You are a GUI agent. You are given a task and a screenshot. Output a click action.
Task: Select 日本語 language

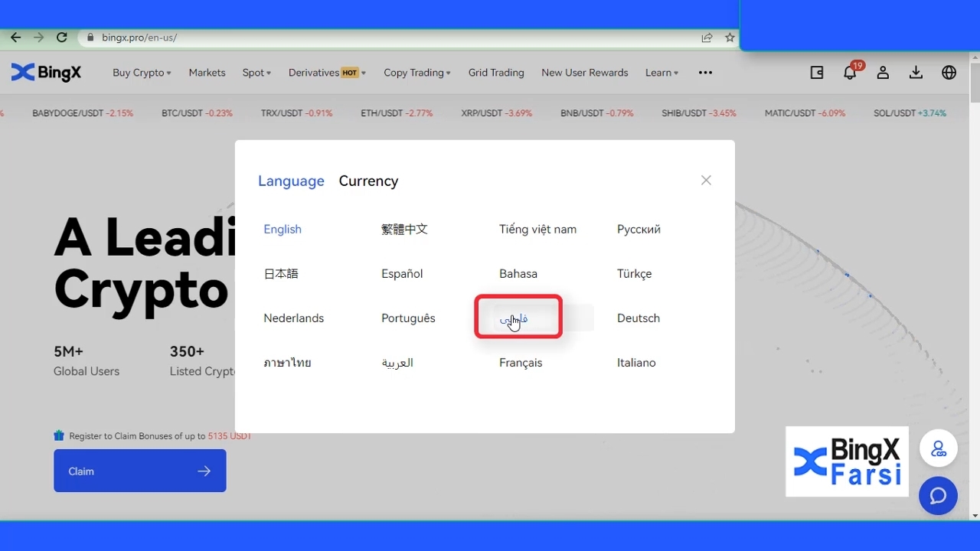[281, 274]
